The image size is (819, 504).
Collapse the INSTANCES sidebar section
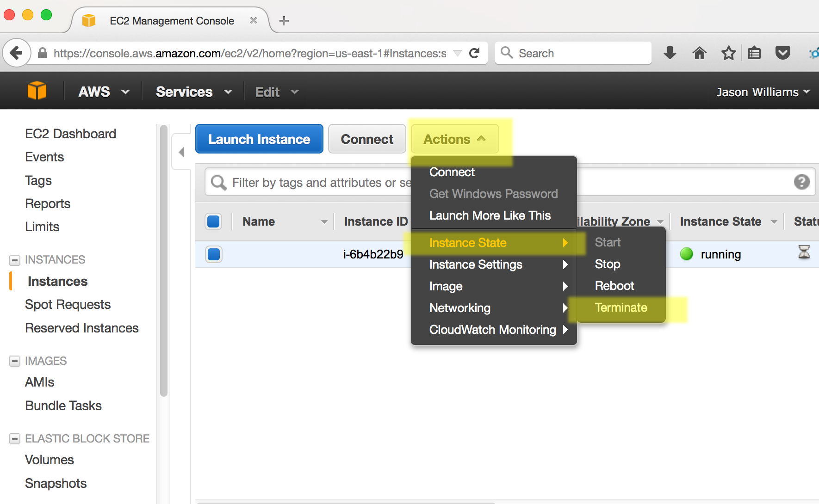(15, 260)
